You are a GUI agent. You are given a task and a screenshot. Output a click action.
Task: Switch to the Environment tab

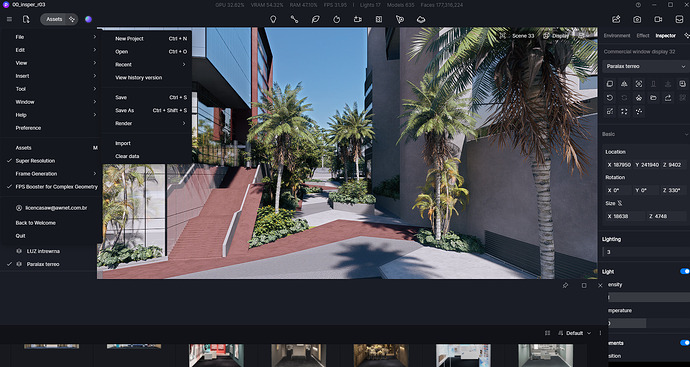617,36
